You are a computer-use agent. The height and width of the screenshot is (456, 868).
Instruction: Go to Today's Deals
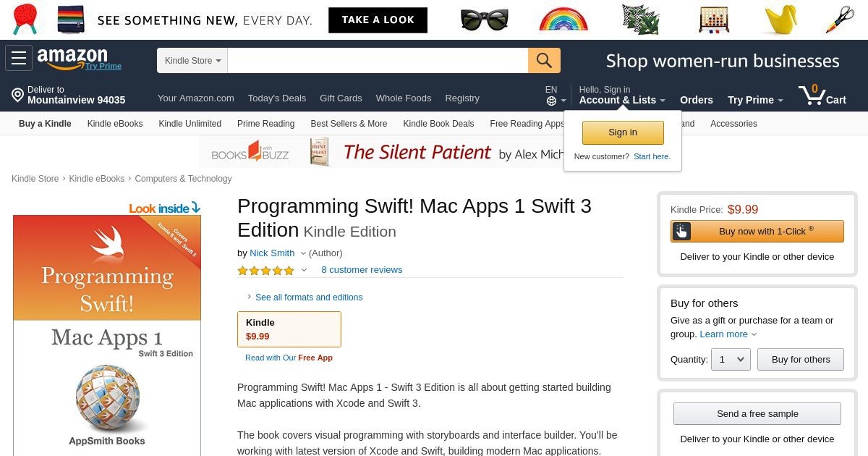point(277,98)
